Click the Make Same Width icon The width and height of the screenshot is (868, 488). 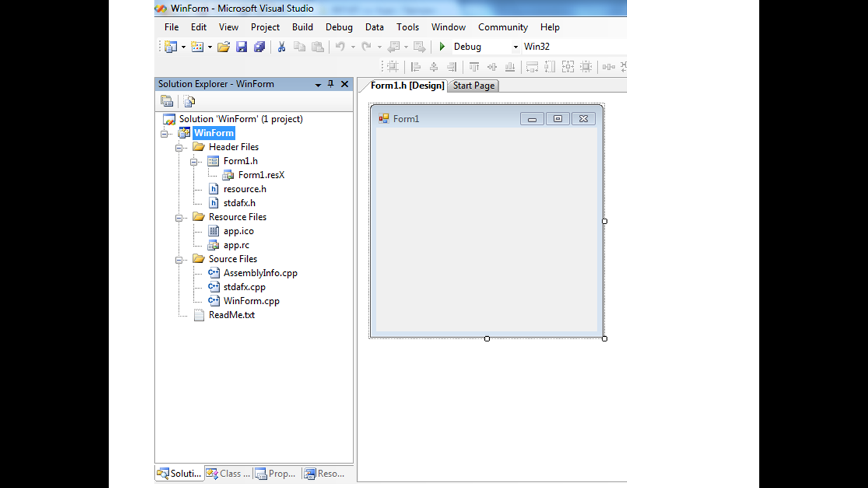[532, 66]
